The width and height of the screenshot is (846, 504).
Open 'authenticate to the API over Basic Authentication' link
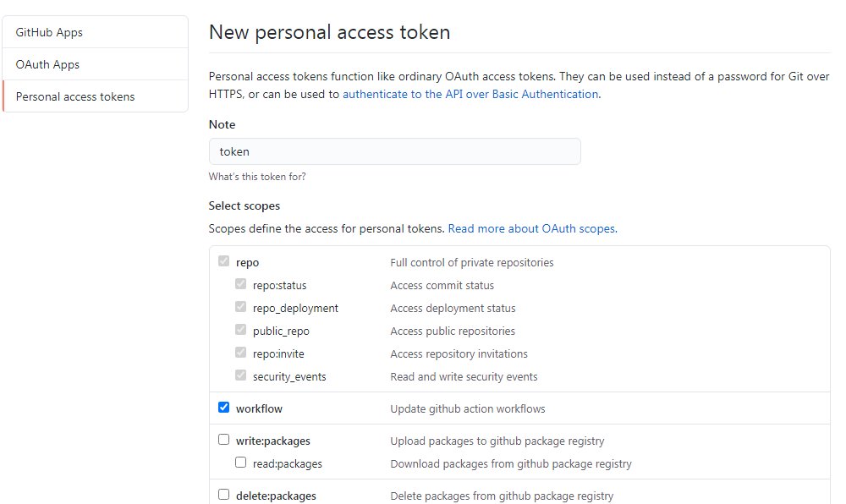tap(470, 94)
